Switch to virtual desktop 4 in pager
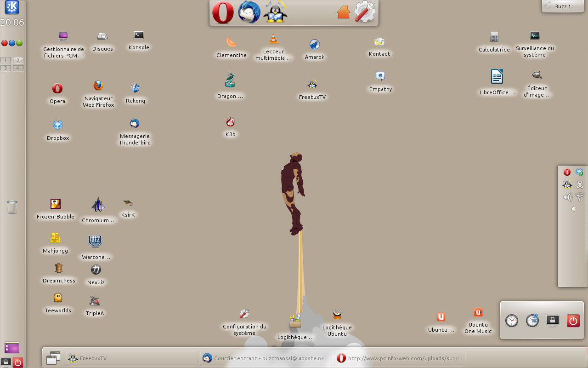 18,68
